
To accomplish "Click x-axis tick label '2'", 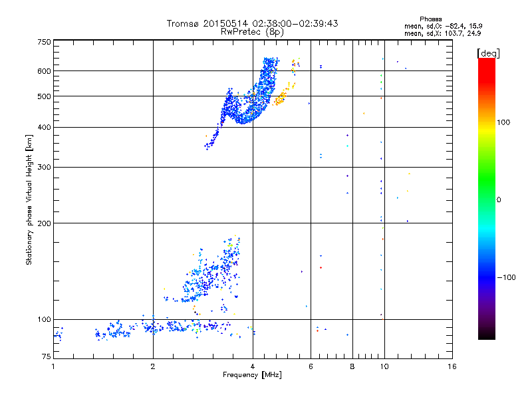I will pyautogui.click(x=153, y=366).
